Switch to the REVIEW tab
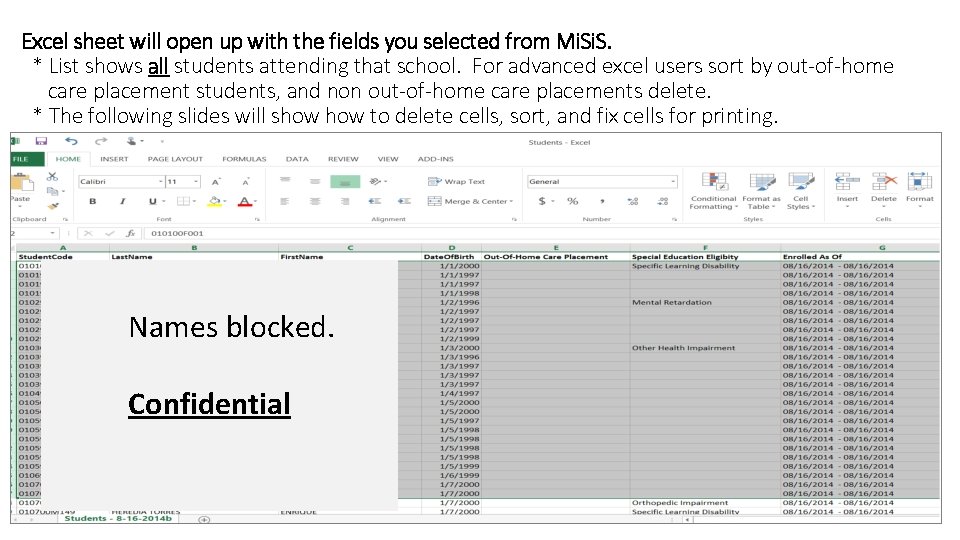The width and height of the screenshot is (960, 540). pos(343,159)
